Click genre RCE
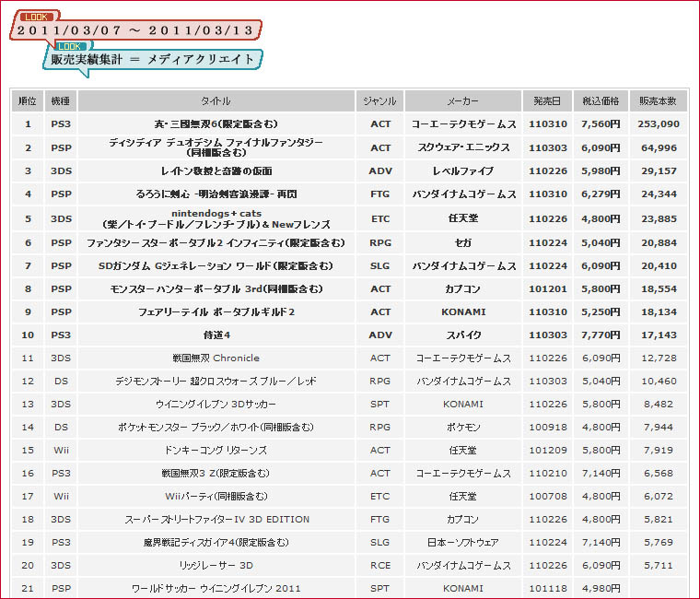 tap(379, 566)
